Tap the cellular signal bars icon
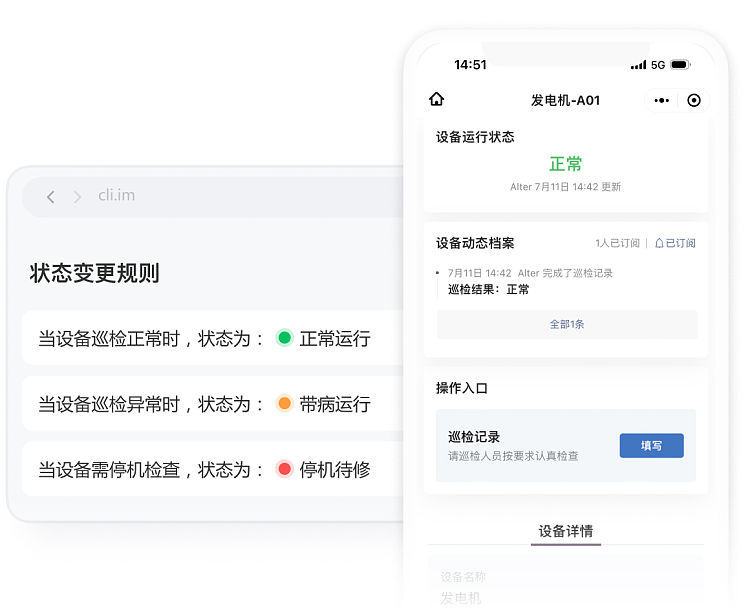Screen dimensions: 750x614 [638, 65]
